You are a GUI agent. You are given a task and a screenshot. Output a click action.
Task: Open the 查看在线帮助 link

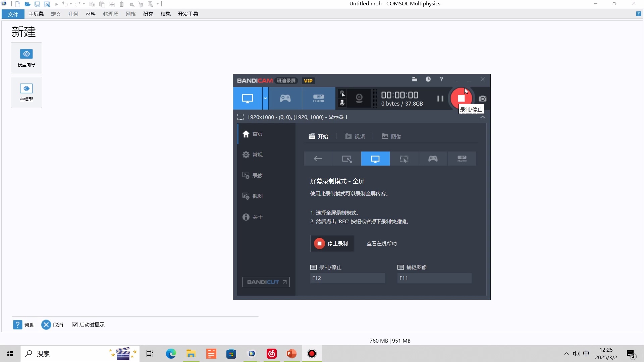(381, 244)
